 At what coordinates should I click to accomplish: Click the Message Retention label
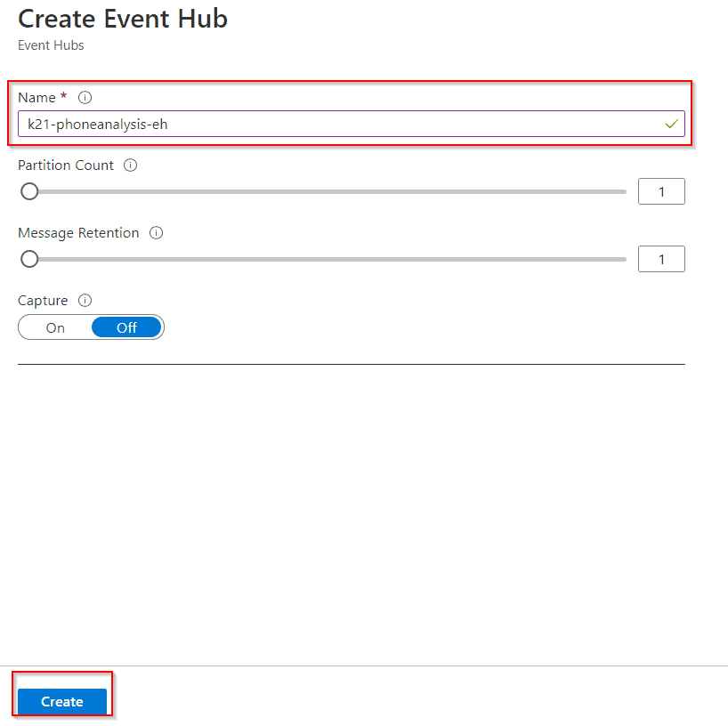pos(77,232)
